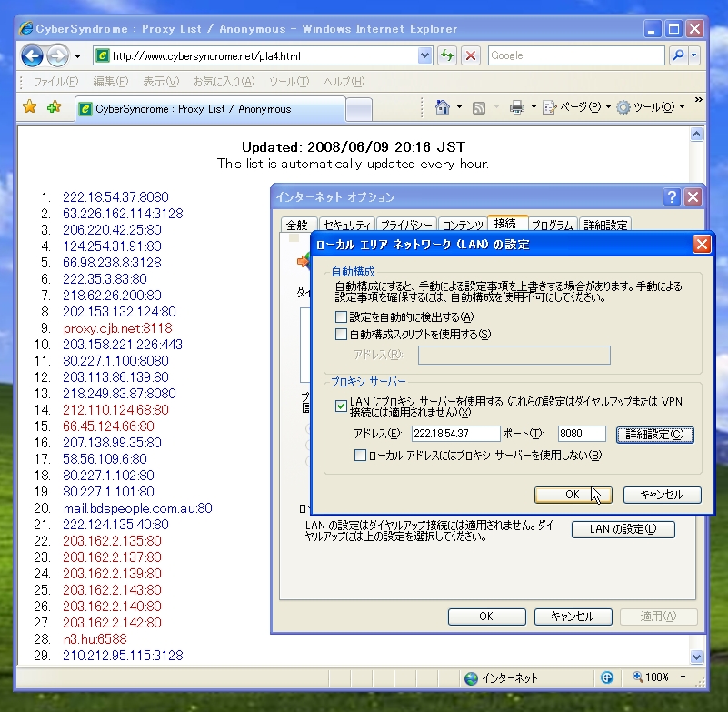The height and width of the screenshot is (712, 728).
Task: Click the Stop loading red X icon
Action: (x=471, y=55)
